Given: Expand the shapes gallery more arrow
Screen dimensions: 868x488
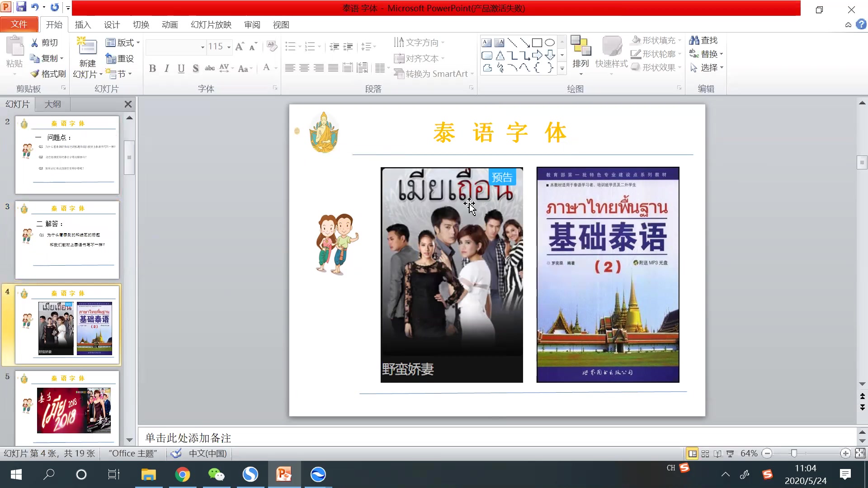Looking at the screenshot, I should tap(562, 69).
